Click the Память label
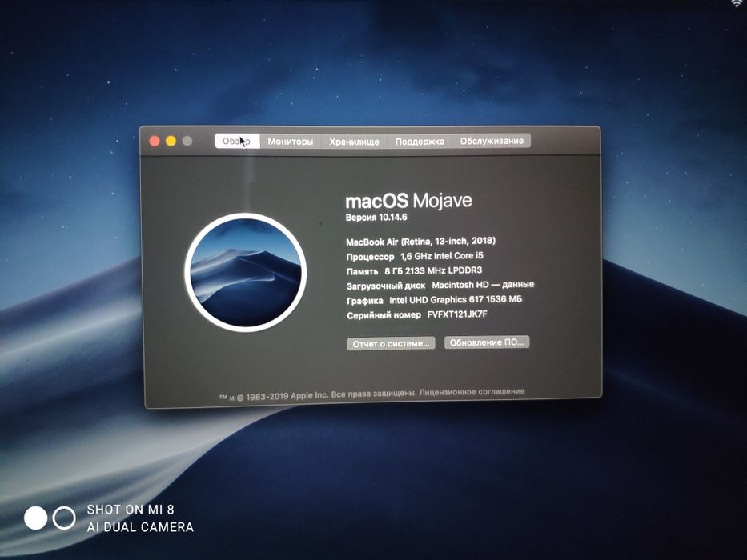The image size is (747, 560). coord(362,272)
